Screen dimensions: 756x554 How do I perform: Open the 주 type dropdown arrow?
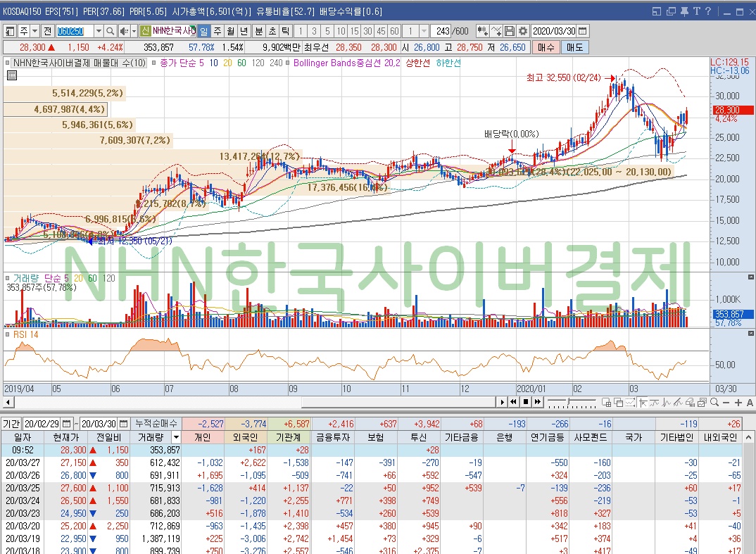(34, 32)
